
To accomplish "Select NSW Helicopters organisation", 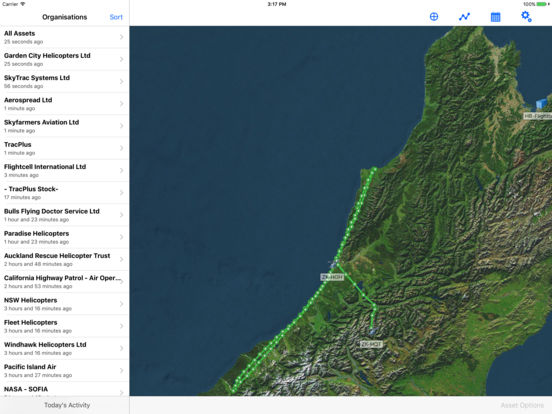I will pyautogui.click(x=64, y=303).
